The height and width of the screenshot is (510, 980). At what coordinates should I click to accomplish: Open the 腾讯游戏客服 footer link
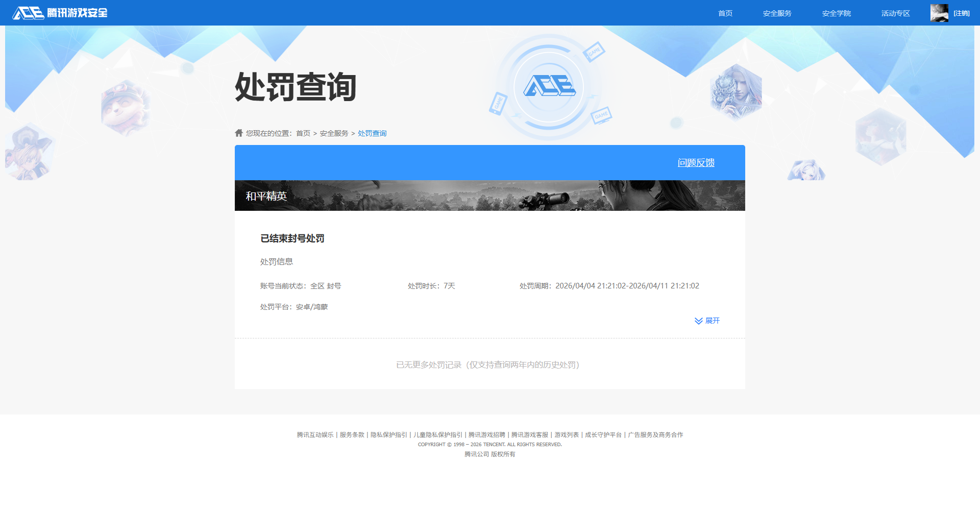click(x=529, y=435)
